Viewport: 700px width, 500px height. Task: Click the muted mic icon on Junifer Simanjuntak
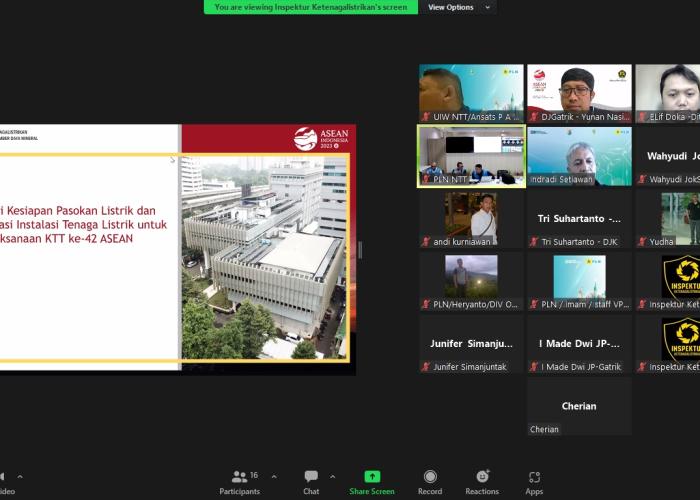426,367
